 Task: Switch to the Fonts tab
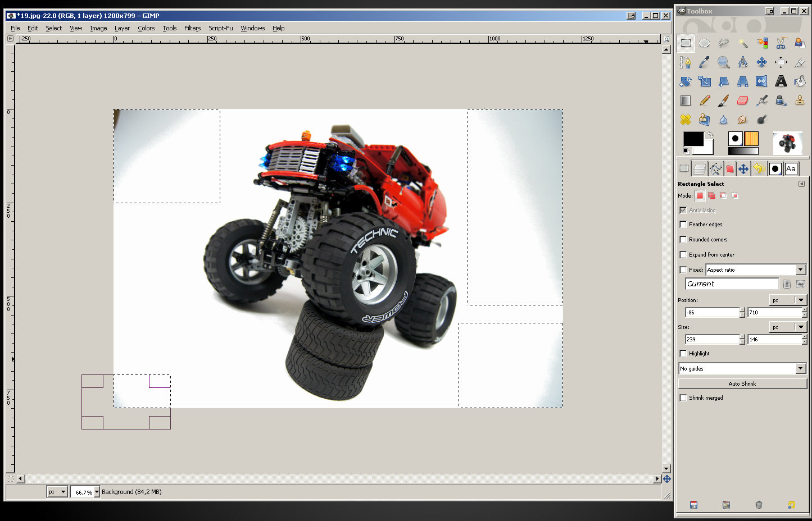(x=791, y=168)
